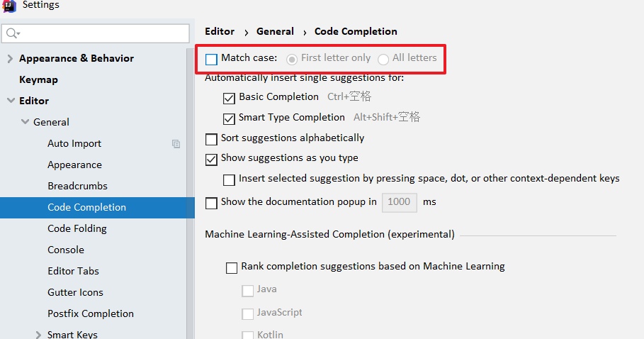This screenshot has width=644, height=339.
Task: Click the search magnifier icon in settings
Action: tap(12, 33)
